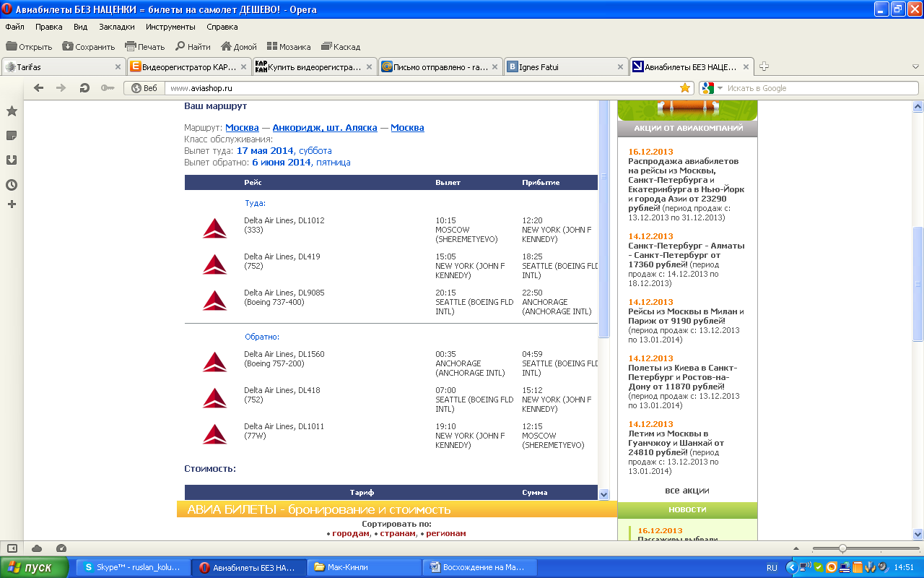
Task: Open the Notes panel in sidebar
Action: click(12, 136)
